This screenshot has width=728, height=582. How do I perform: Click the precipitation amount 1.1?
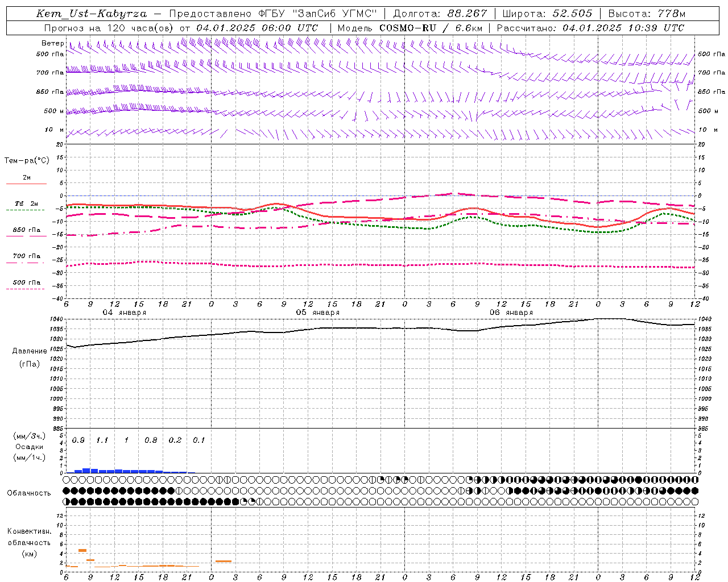[102, 440]
